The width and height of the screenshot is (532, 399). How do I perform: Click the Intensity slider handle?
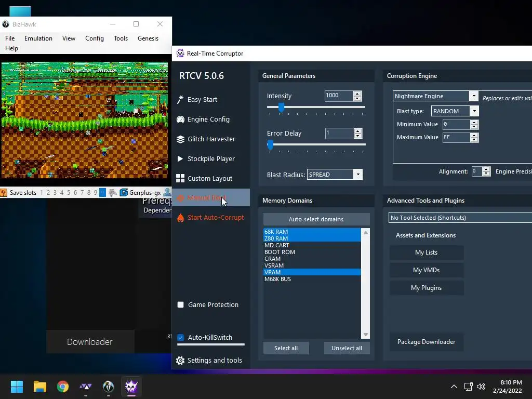281,108
